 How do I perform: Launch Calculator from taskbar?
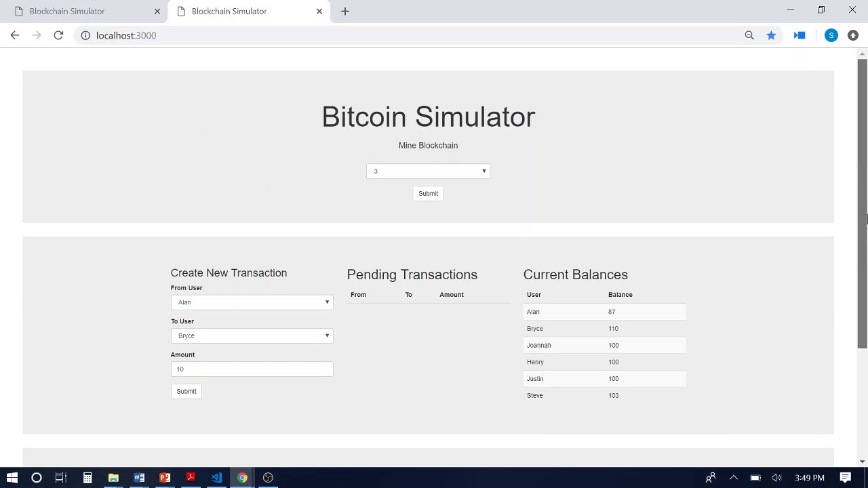tap(87, 478)
